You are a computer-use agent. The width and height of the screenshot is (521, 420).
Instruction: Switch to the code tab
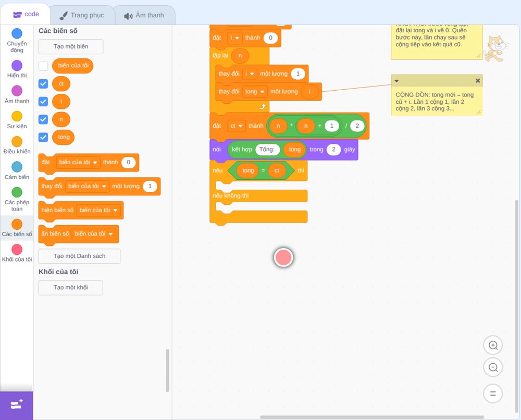tap(26, 14)
